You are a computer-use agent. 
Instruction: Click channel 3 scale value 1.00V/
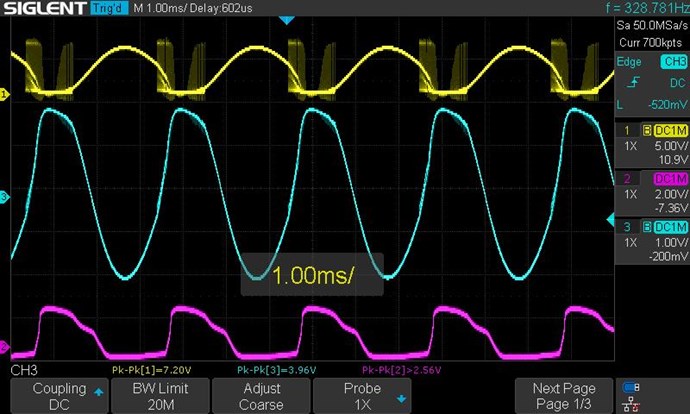(671, 243)
